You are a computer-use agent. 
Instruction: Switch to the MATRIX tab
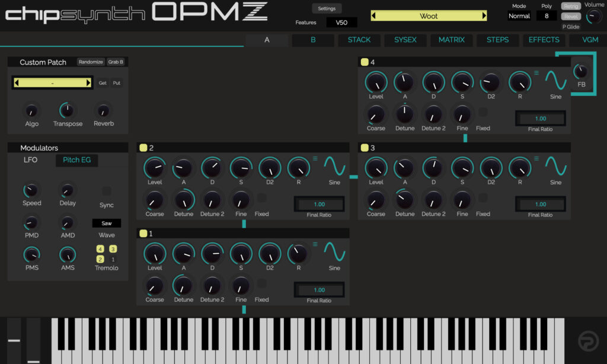click(451, 40)
